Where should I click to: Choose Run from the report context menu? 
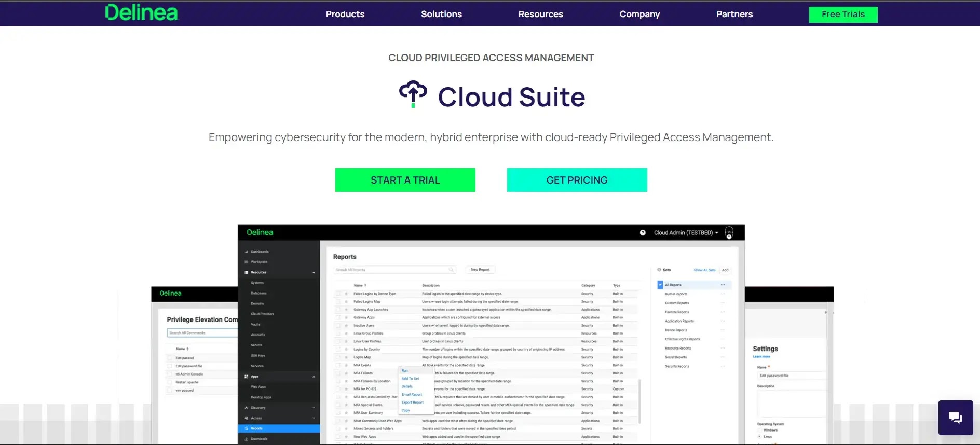point(405,371)
